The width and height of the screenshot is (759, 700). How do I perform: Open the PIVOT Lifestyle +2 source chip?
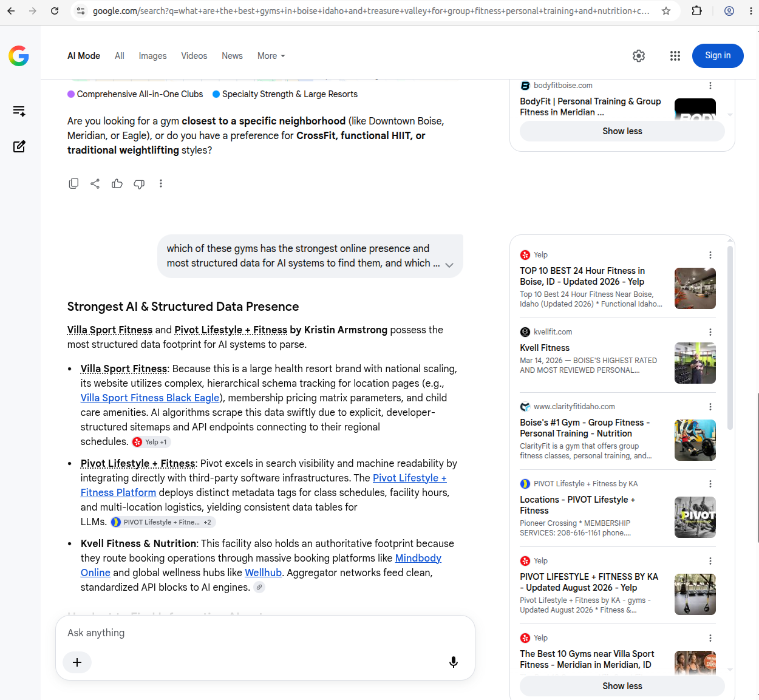(x=163, y=522)
